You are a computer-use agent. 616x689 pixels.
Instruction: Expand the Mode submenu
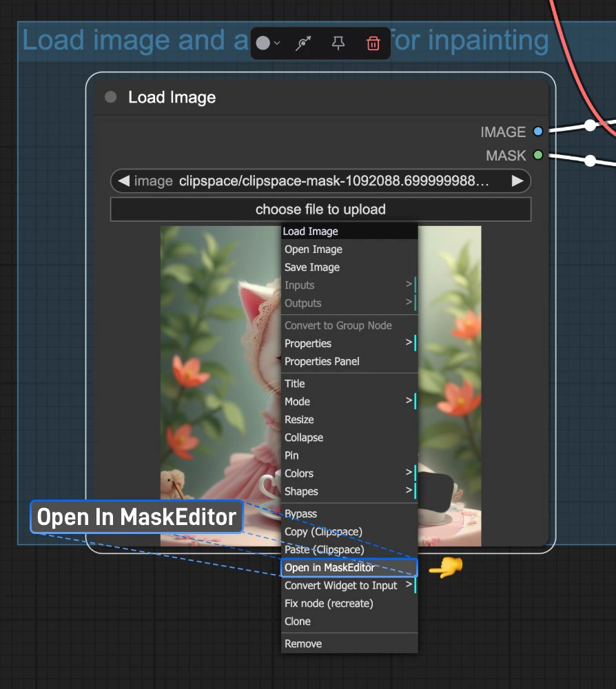pyautogui.click(x=349, y=402)
